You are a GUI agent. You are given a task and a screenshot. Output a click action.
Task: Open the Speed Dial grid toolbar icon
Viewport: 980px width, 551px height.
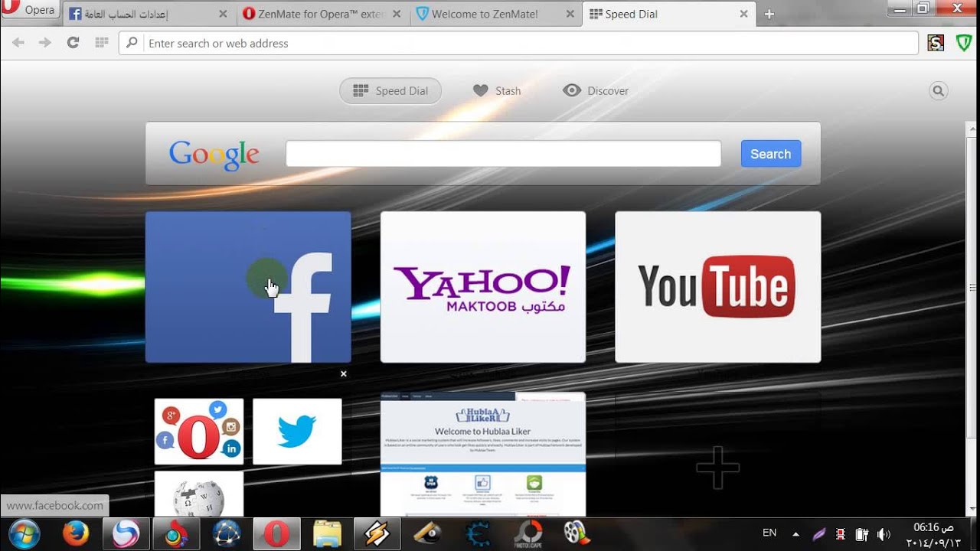tap(100, 43)
